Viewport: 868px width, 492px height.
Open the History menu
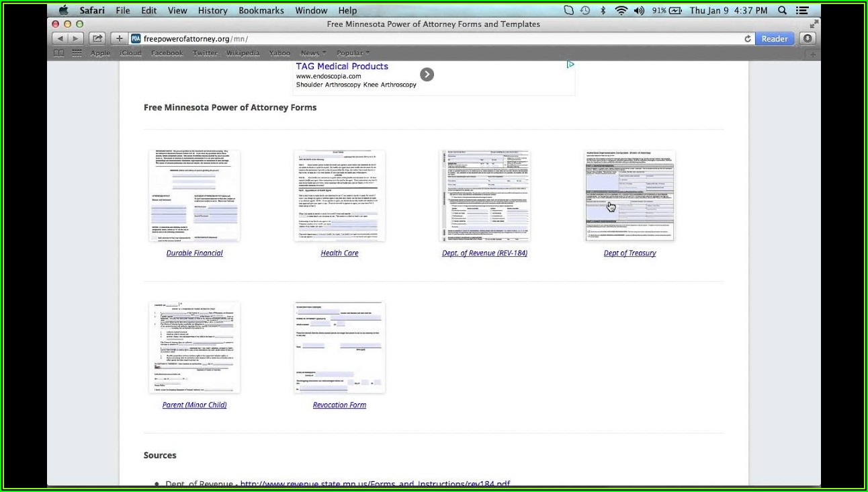coord(212,10)
